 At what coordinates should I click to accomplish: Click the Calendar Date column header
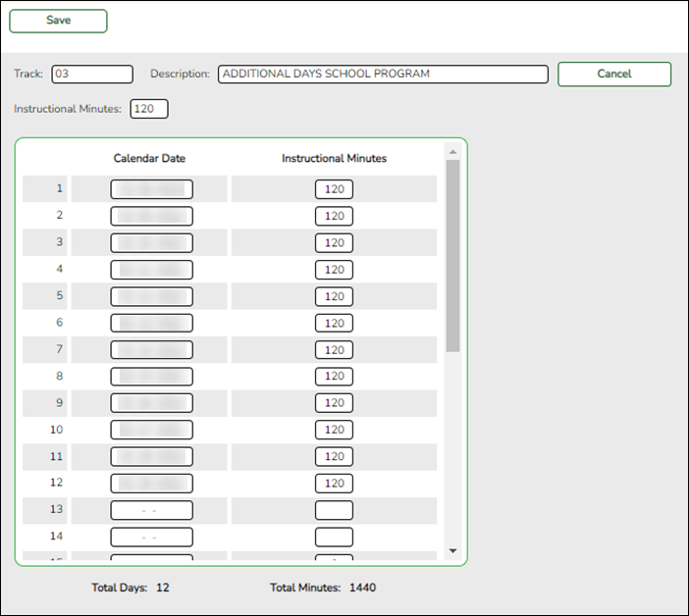pos(149,159)
